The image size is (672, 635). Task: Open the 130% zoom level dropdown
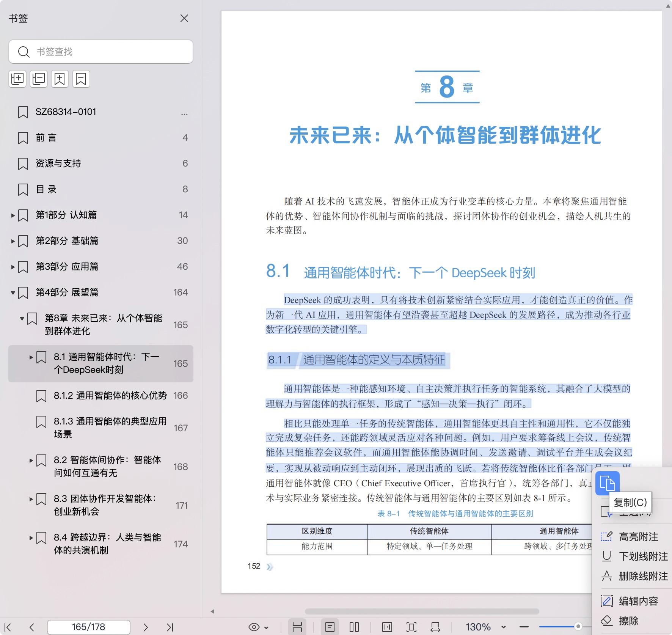click(504, 627)
